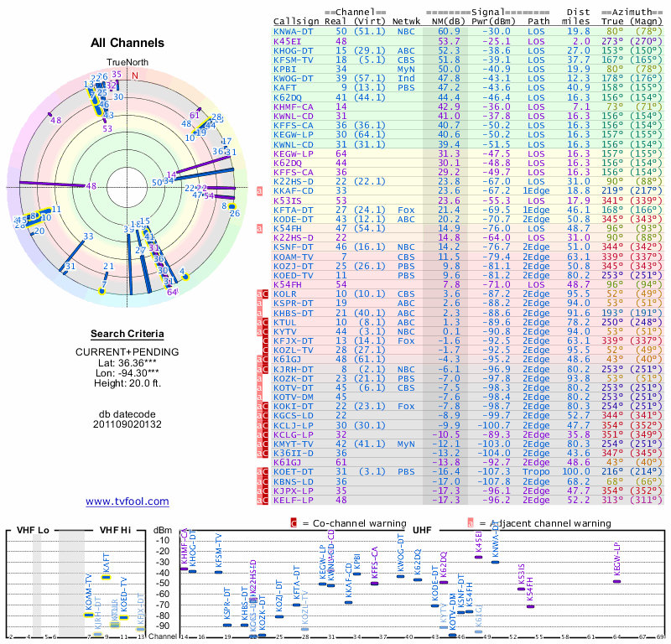671x644 pixels.
Task: Click the TrueNorth label above radar
Action: (x=127, y=63)
